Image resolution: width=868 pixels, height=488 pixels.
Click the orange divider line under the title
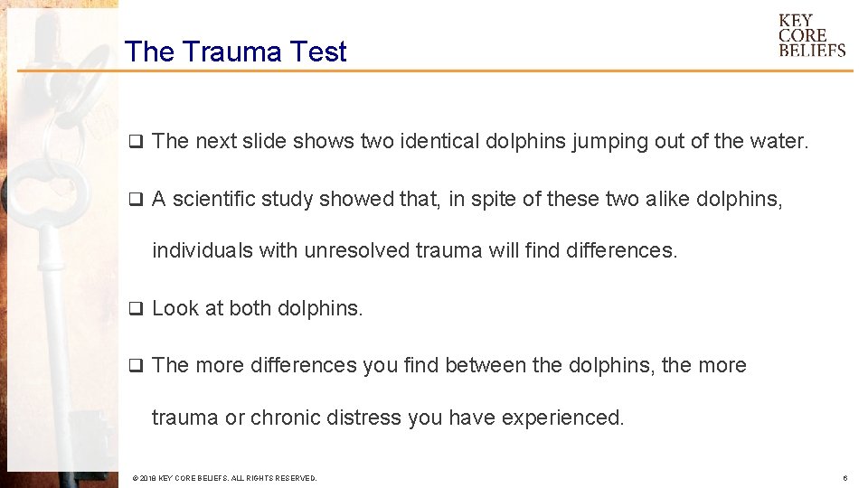435,70
